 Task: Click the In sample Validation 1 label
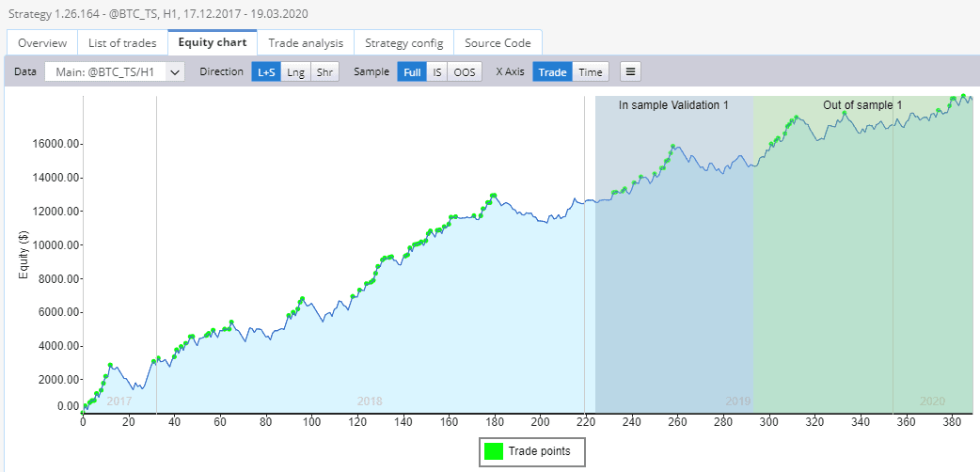[673, 105]
